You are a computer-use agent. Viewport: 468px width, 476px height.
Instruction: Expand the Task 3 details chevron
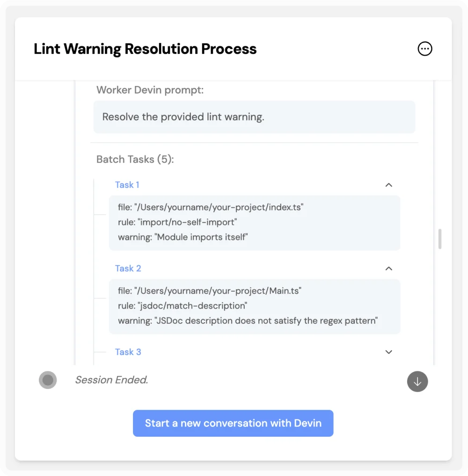pyautogui.click(x=388, y=352)
